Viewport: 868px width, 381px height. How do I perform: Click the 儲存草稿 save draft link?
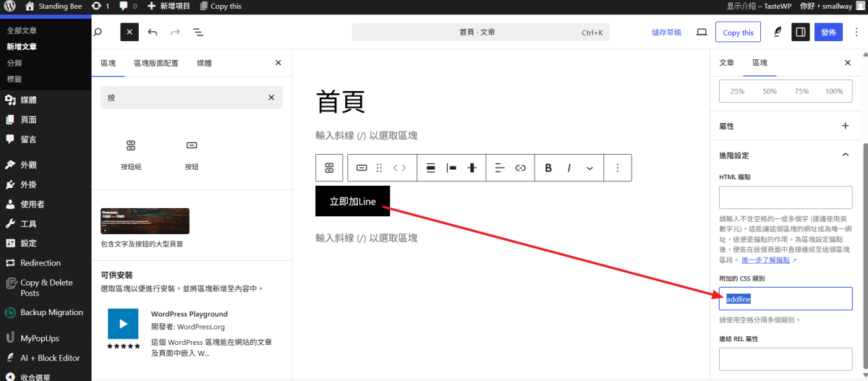click(666, 33)
